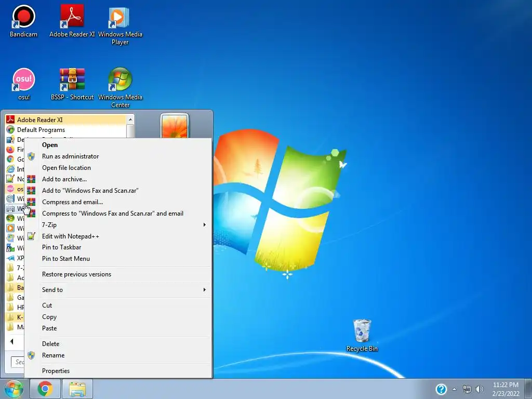Viewport: 532px width, 399px height.
Task: Open Windows Explorer from the taskbar
Action: (77, 389)
